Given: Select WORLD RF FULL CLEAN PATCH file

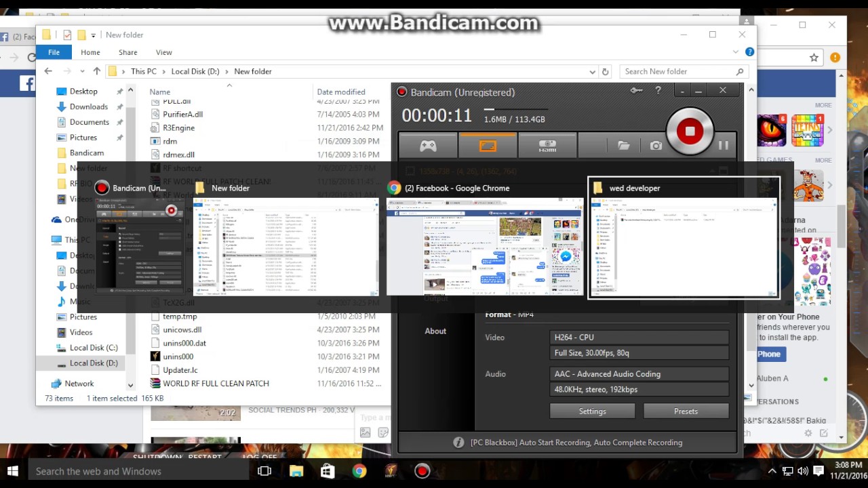Looking at the screenshot, I should click(x=216, y=384).
